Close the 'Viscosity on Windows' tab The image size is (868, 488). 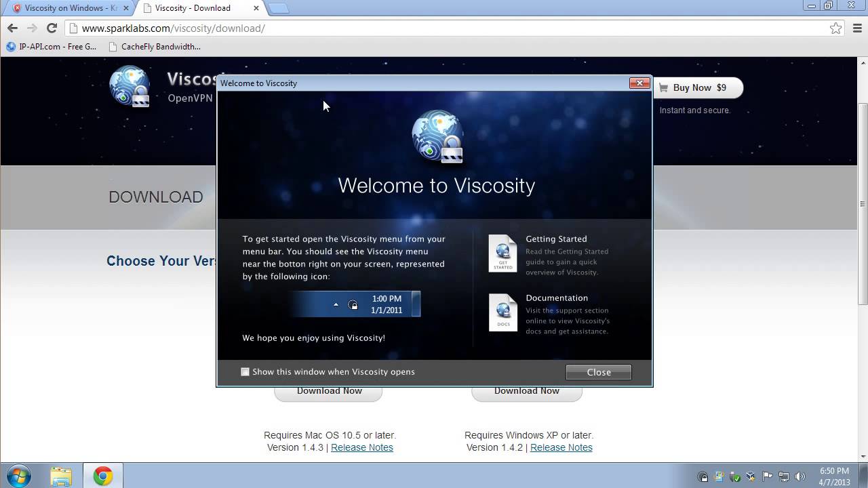pyautogui.click(x=125, y=8)
